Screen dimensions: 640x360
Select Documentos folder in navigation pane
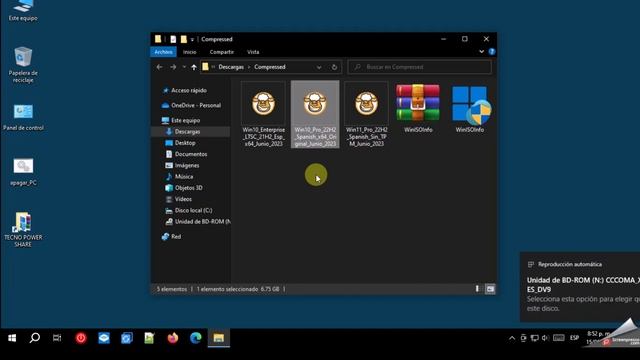coord(191,154)
